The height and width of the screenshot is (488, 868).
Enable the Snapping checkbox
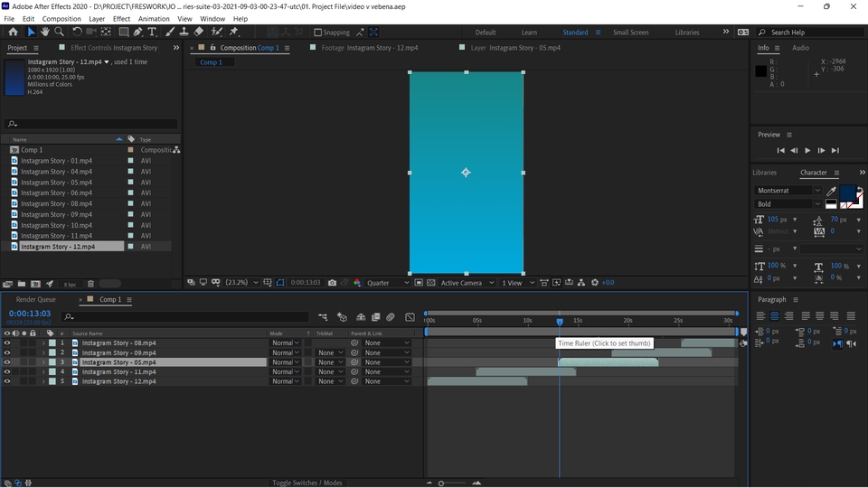[317, 33]
